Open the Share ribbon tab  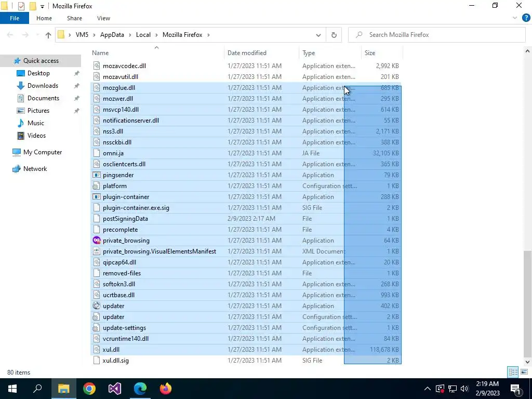coord(74,18)
